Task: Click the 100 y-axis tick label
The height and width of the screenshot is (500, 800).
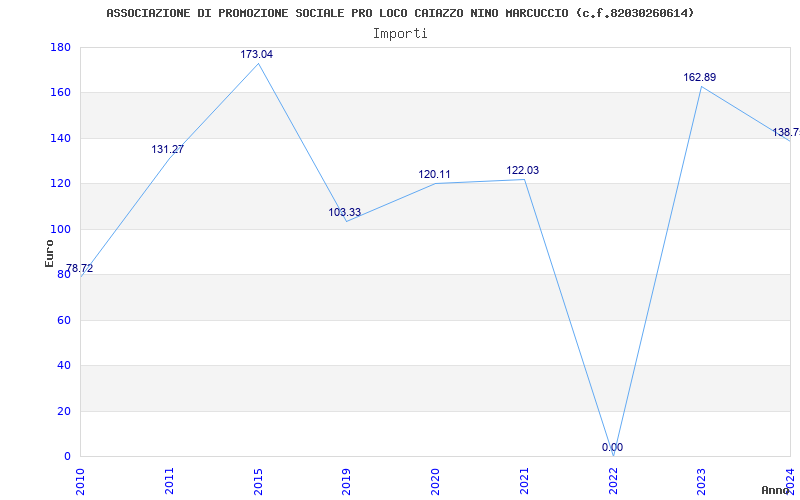Action: click(x=60, y=229)
